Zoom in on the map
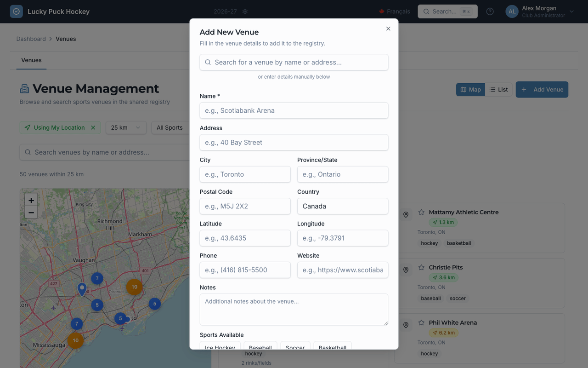Image resolution: width=588 pixels, height=368 pixels. [31, 200]
